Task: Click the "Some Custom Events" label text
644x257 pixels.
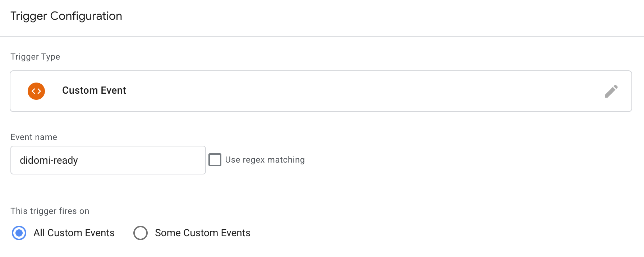Action: [x=203, y=233]
